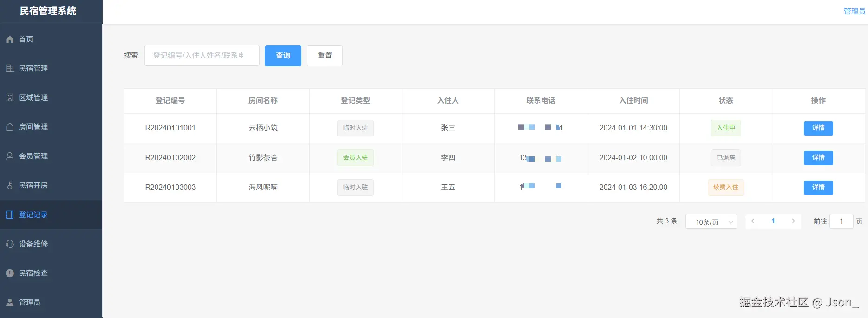Image resolution: width=868 pixels, height=318 pixels.
Task: Select the 登记记录 menu item
Action: pyautogui.click(x=51, y=214)
